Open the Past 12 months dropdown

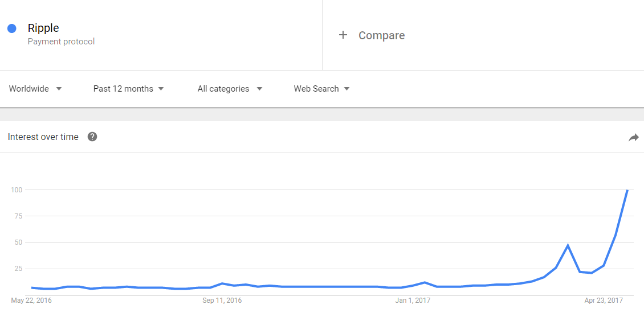[129, 89]
